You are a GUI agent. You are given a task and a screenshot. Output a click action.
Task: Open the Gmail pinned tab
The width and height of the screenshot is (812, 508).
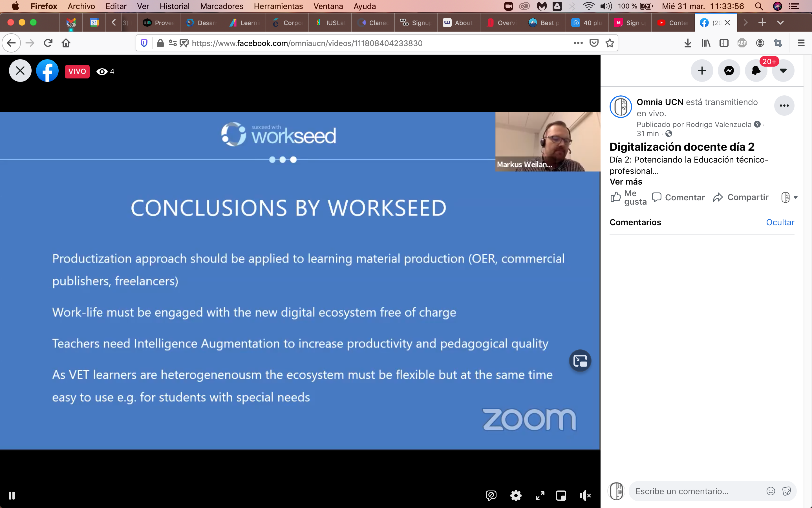click(71, 23)
